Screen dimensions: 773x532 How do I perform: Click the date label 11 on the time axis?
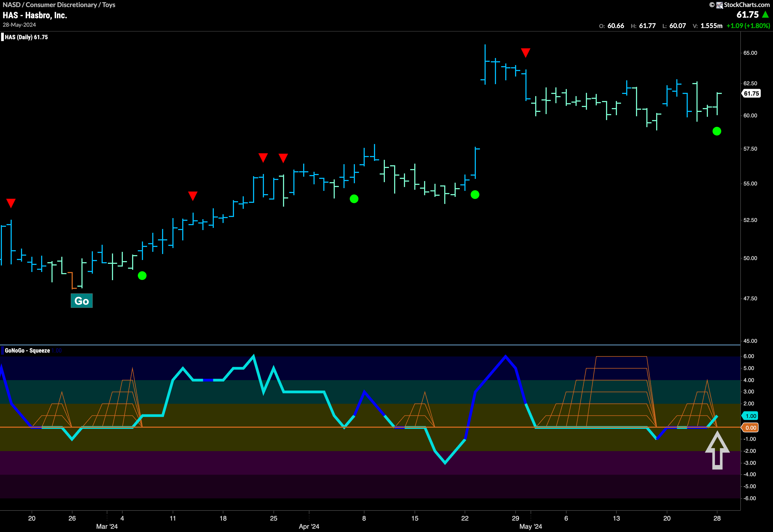(173, 518)
